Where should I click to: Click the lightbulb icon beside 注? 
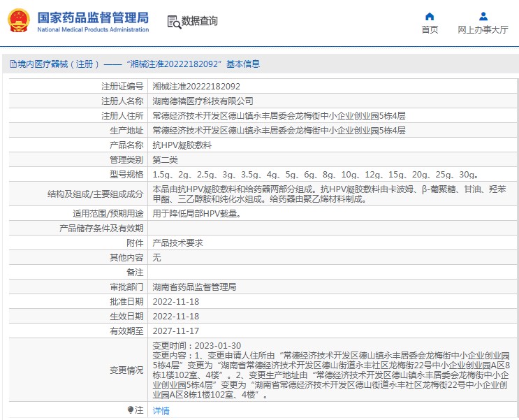(x=130, y=410)
